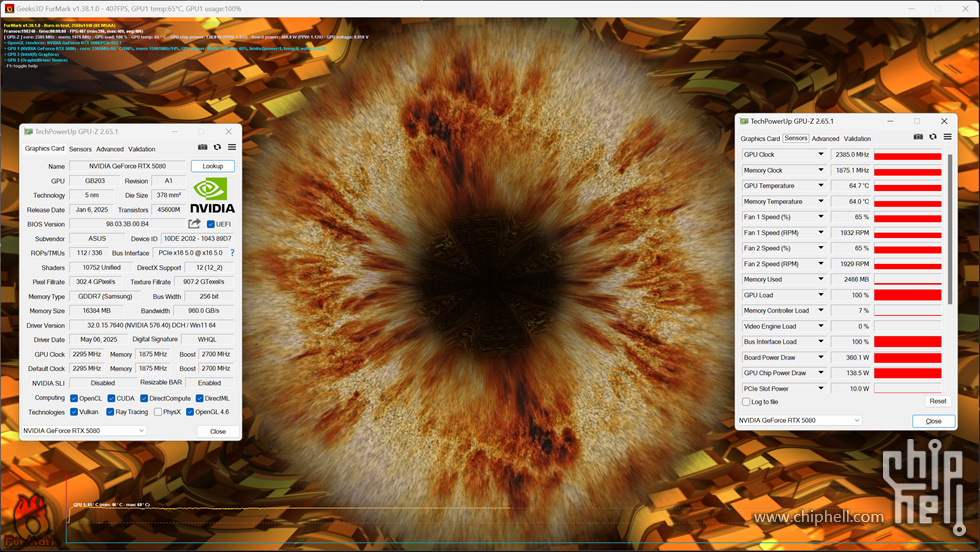
Task: Click Memory Type value GDDR7 (Samsung)
Action: tap(105, 296)
